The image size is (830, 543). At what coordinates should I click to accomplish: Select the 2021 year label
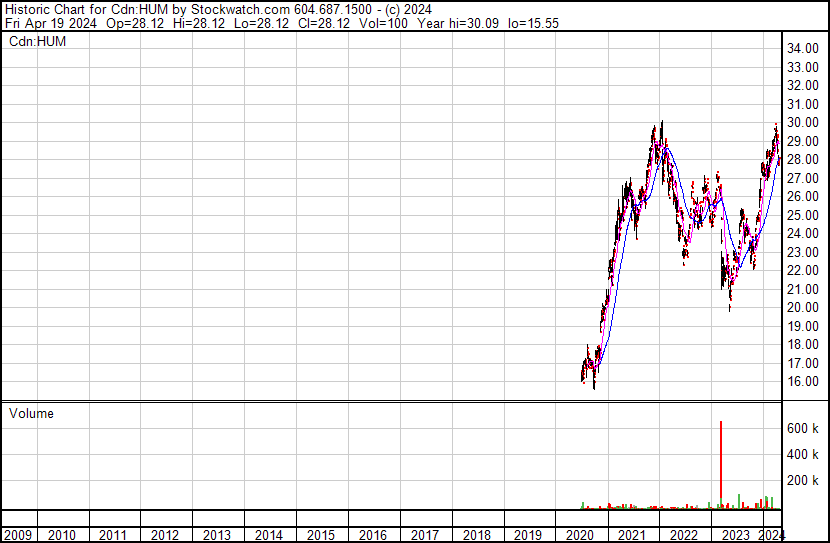pyautogui.click(x=632, y=535)
